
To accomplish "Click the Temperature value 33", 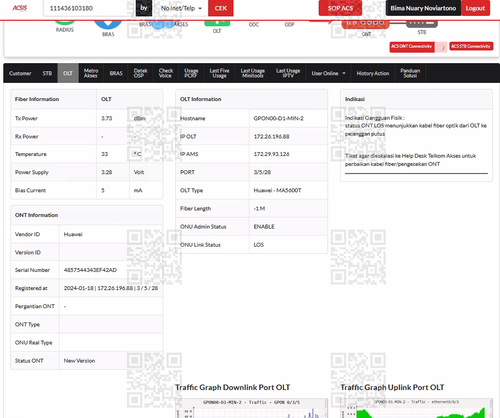I will 104,154.
